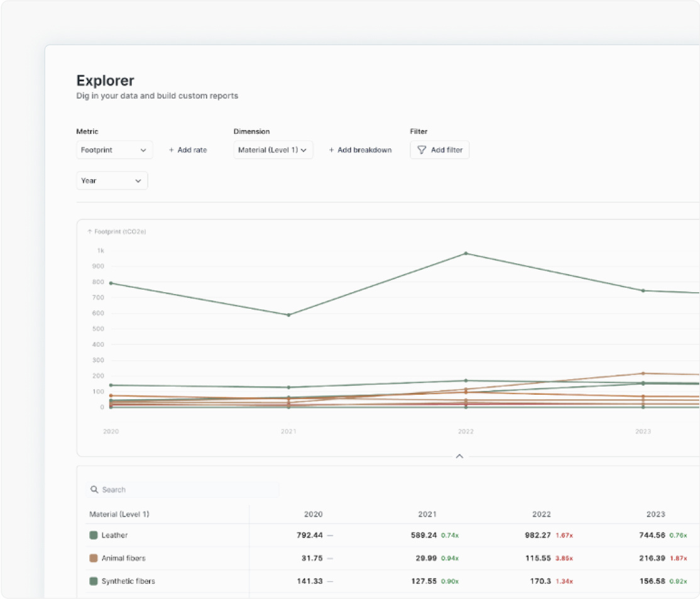Select the Leather color swatch
Screen dimensions: 700x599
point(93,535)
